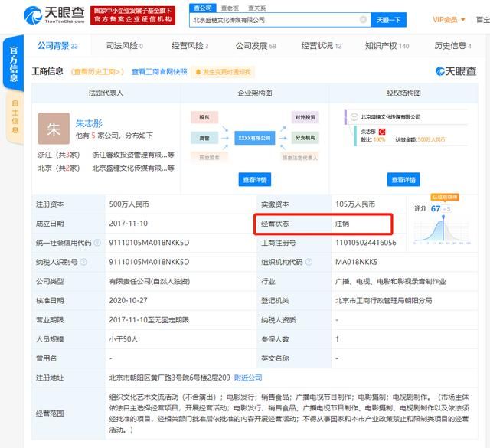Click the 北京（共2家）region label
The height and width of the screenshot is (448, 490).
click(59, 168)
